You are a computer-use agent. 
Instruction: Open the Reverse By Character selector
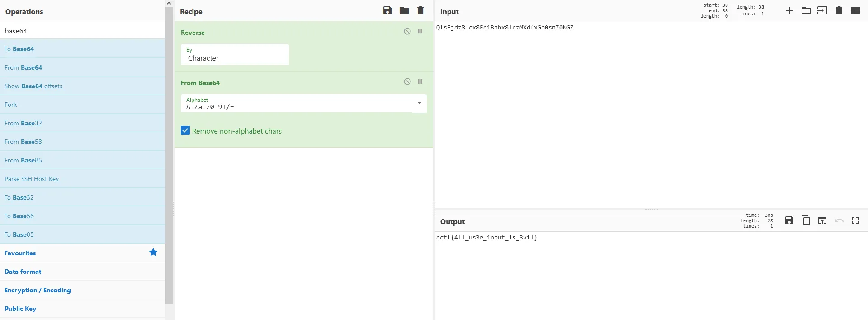(x=235, y=55)
